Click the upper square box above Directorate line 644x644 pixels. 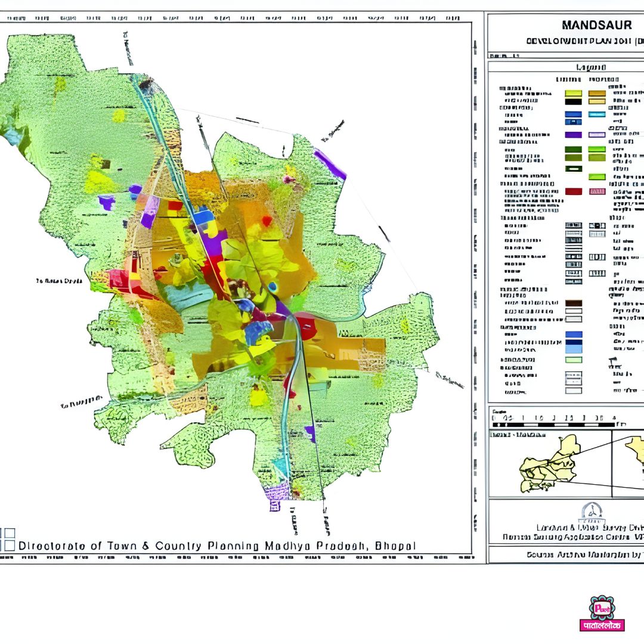pos(9,534)
